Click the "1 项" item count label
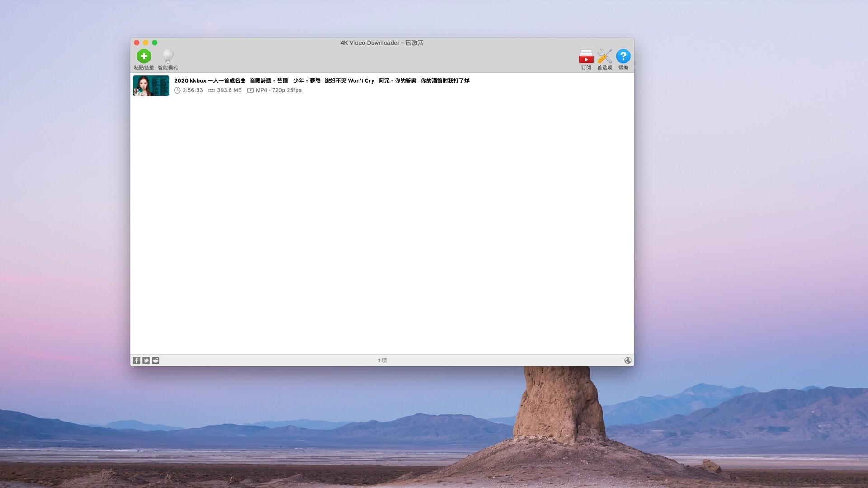 382,361
